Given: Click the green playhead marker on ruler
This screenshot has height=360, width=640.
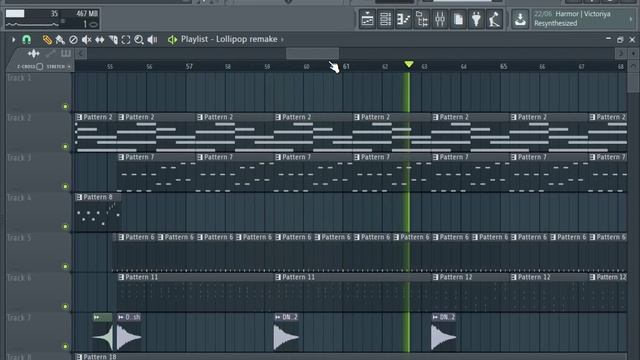Looking at the screenshot, I should pyautogui.click(x=409, y=64).
